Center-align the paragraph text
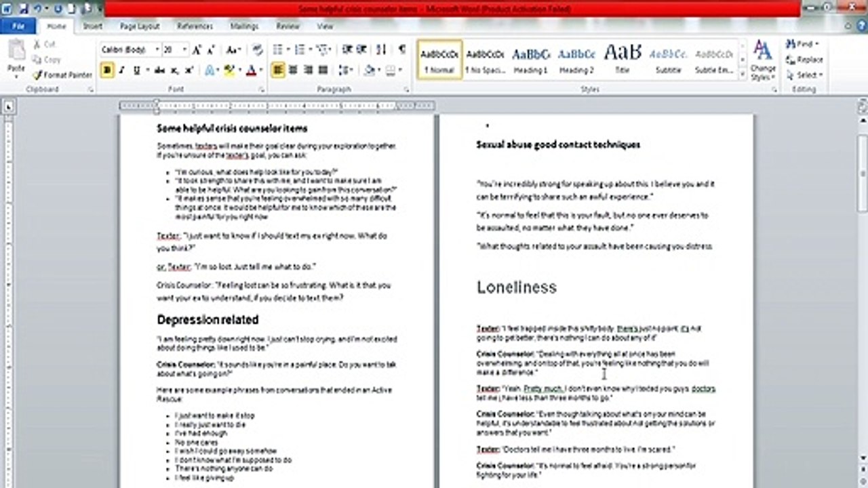This screenshot has width=868, height=488. (x=293, y=70)
